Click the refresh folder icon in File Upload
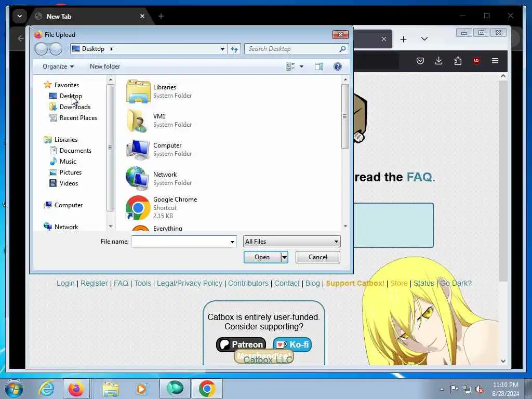This screenshot has height=399, width=532. (234, 49)
